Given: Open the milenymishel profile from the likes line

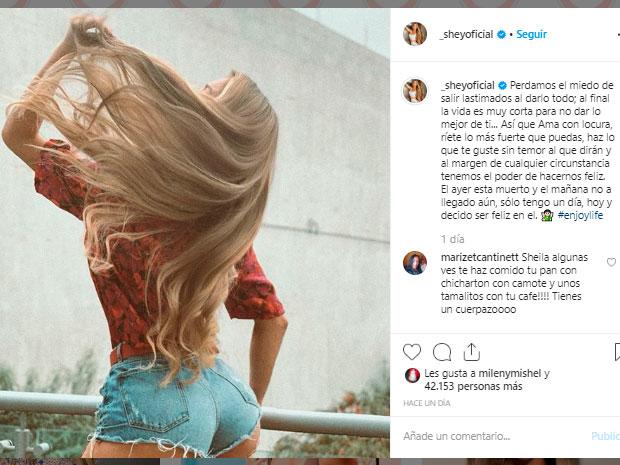Looking at the screenshot, I should coord(510,373).
